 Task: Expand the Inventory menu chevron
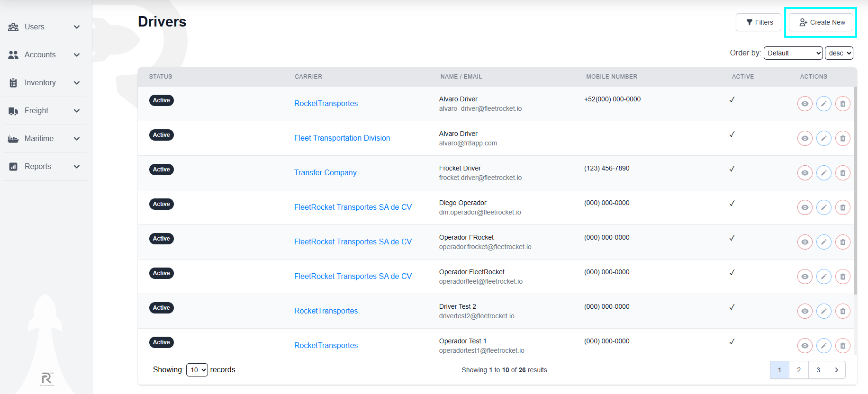(x=77, y=83)
